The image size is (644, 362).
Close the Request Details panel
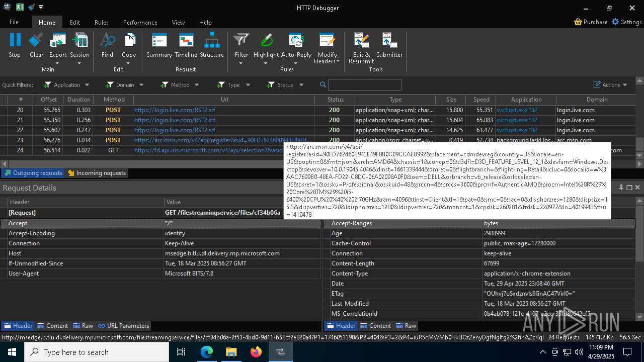637,188
